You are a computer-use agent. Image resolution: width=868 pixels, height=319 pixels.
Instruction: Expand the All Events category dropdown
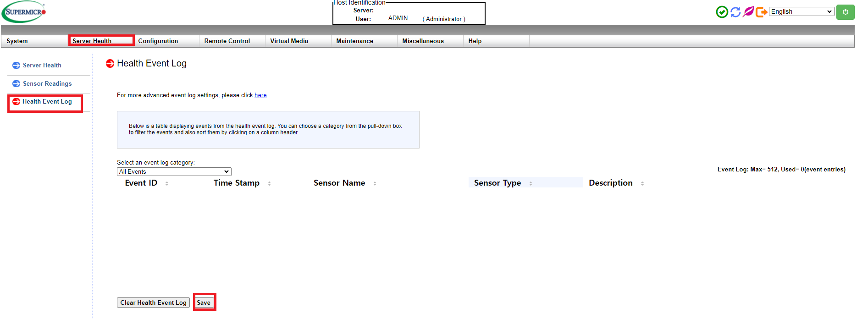174,171
